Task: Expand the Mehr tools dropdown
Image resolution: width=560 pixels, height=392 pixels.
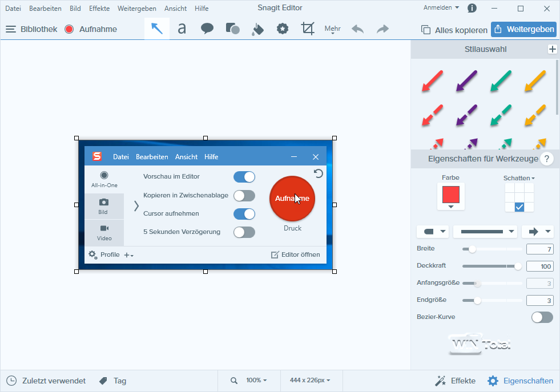Action: click(x=332, y=29)
